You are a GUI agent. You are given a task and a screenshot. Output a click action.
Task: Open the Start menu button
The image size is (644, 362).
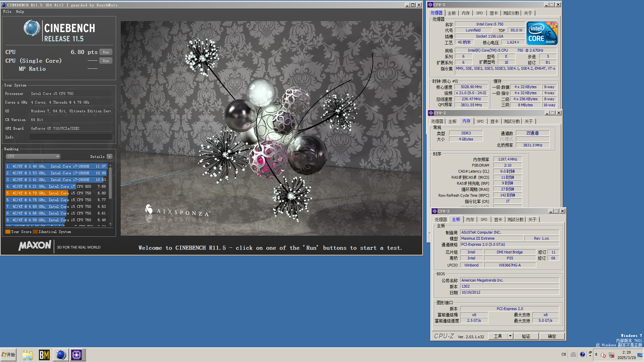click(8, 355)
